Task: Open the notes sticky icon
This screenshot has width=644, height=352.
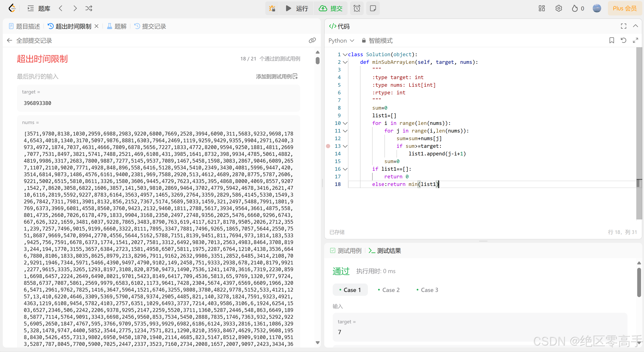Action: [x=373, y=8]
